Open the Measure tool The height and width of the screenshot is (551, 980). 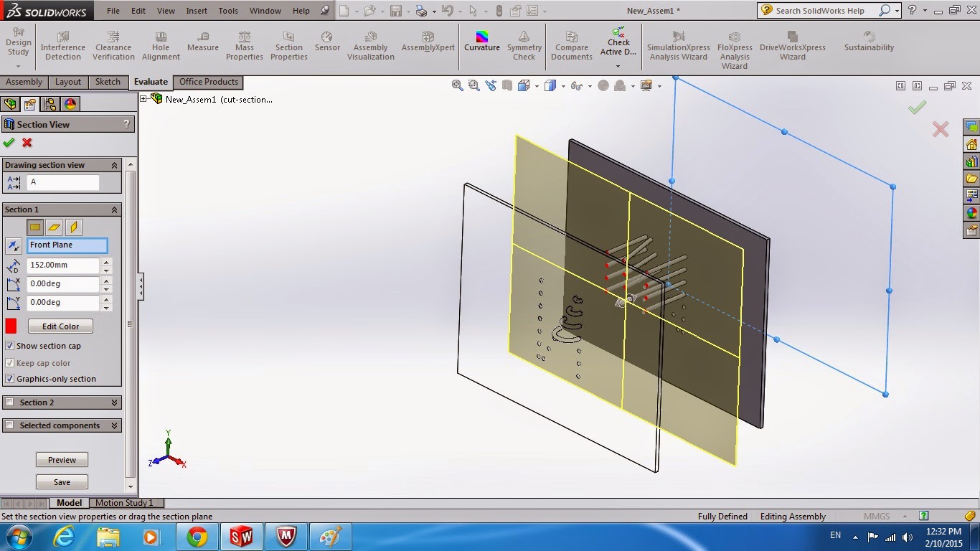coord(202,43)
